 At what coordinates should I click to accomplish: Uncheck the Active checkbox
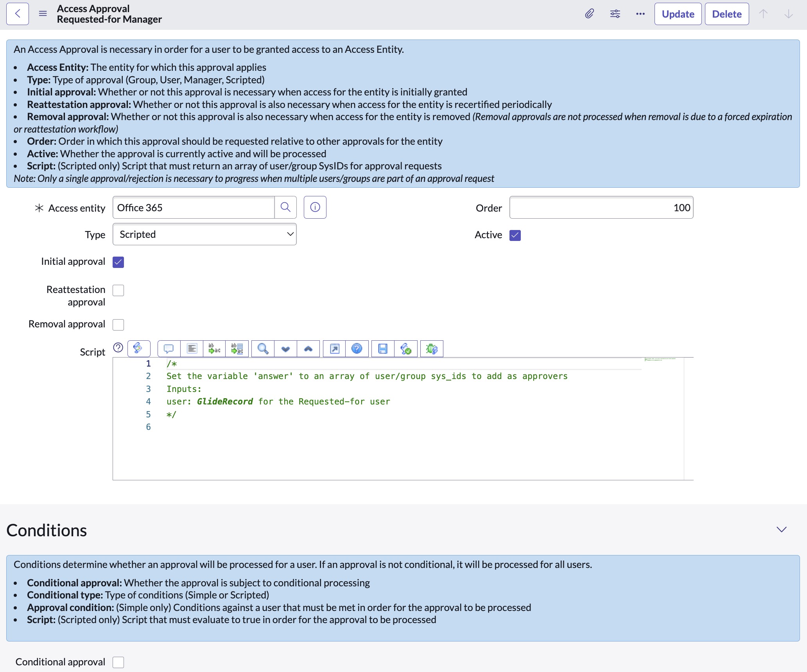pyautogui.click(x=515, y=235)
